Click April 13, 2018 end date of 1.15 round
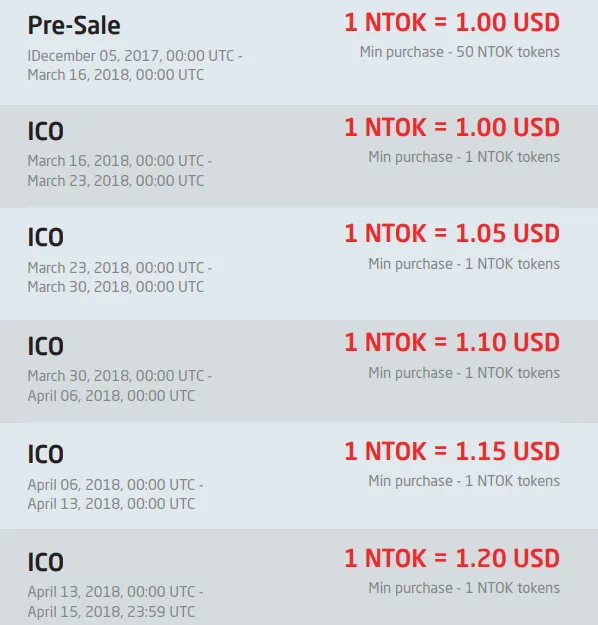Screen dimensions: 598x625 111,504
